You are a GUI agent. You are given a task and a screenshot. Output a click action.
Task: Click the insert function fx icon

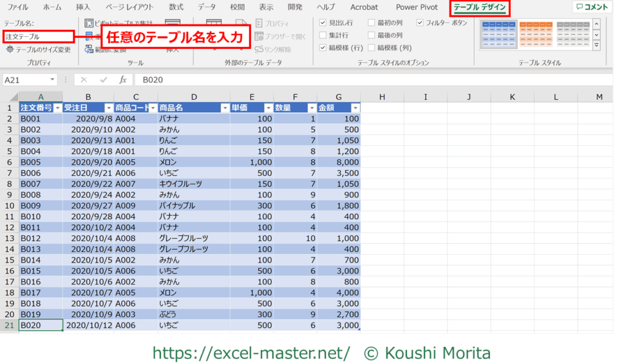pyautogui.click(x=122, y=80)
